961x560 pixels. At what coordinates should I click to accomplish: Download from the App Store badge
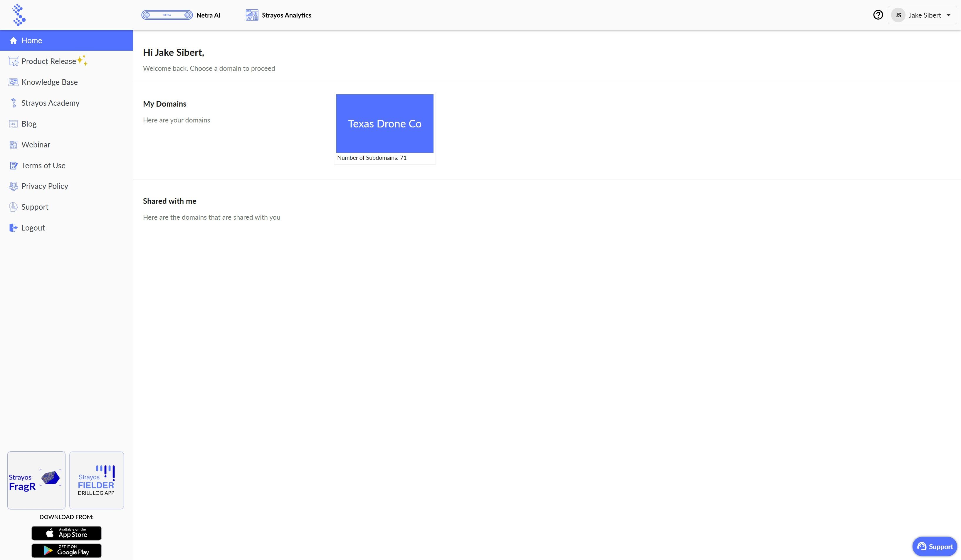point(66,533)
